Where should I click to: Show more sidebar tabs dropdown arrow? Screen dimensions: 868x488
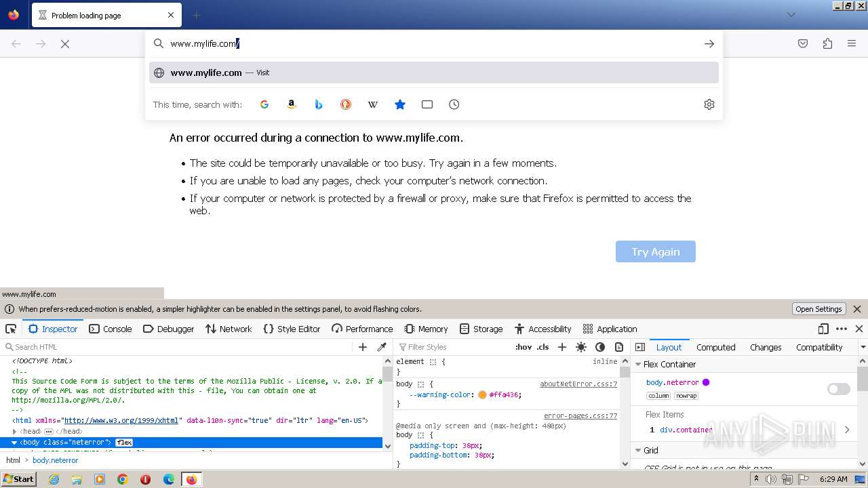coord(863,347)
